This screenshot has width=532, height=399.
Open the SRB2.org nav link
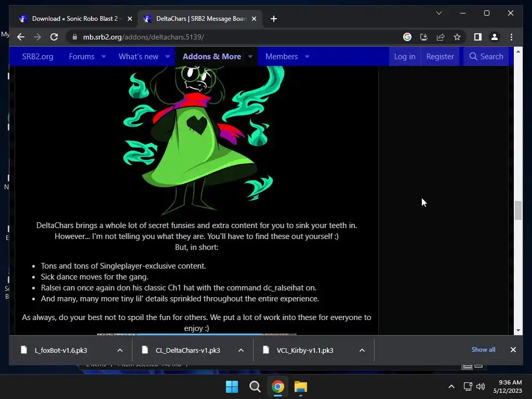tap(37, 56)
